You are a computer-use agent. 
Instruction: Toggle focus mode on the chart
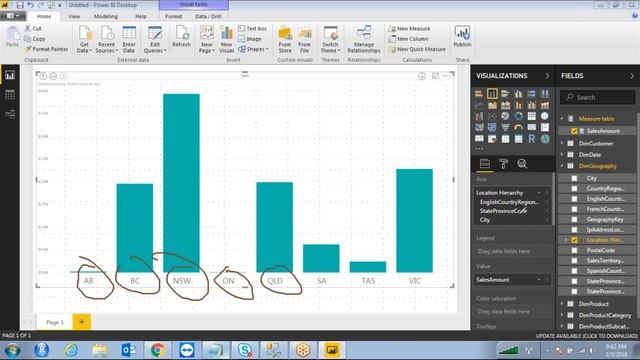[435, 76]
